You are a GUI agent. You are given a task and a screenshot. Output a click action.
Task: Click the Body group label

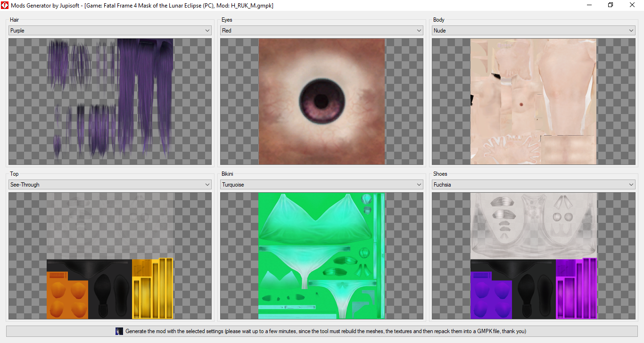coord(439,20)
